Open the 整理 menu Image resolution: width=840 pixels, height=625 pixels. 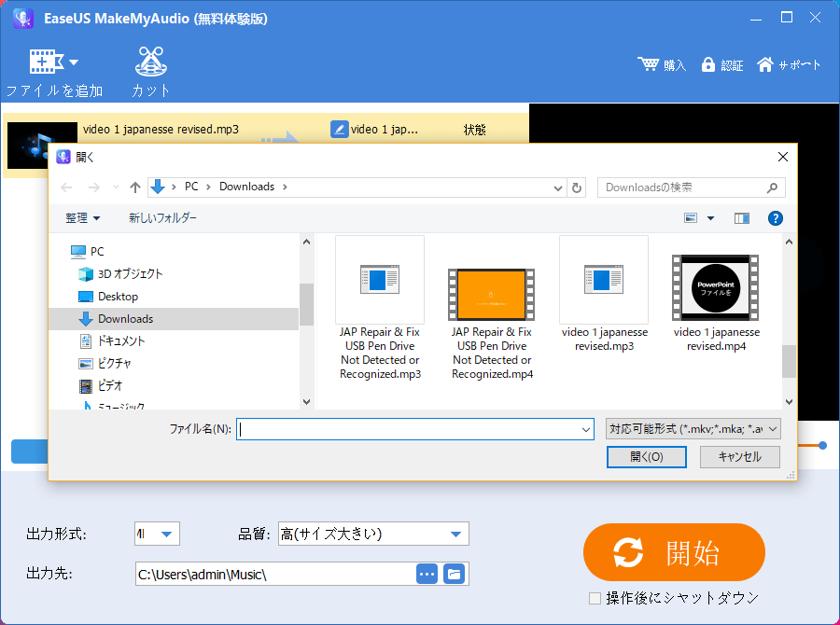click(82, 218)
